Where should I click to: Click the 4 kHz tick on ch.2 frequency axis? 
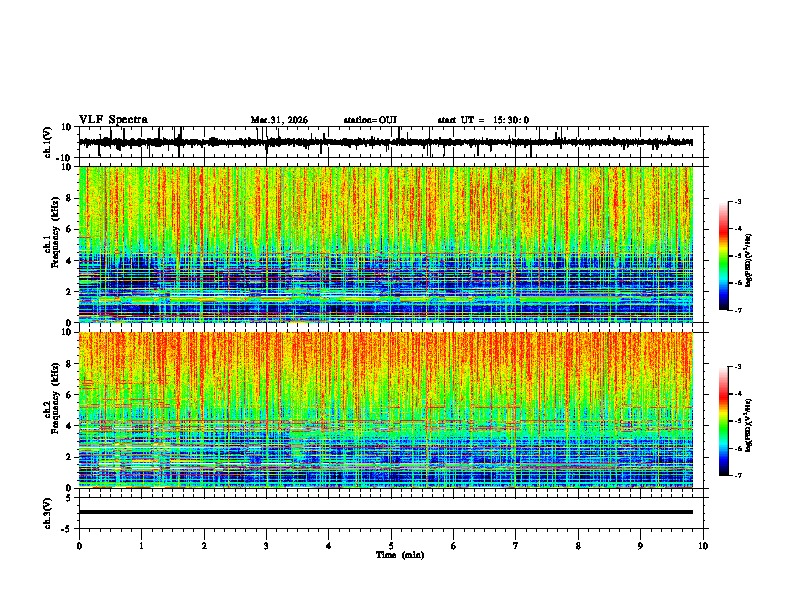point(70,426)
